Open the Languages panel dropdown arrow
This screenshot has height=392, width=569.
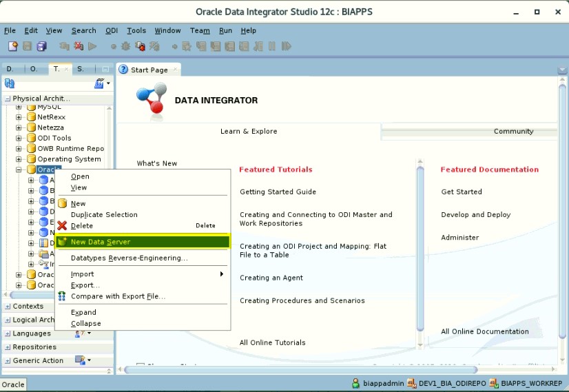pos(89,333)
